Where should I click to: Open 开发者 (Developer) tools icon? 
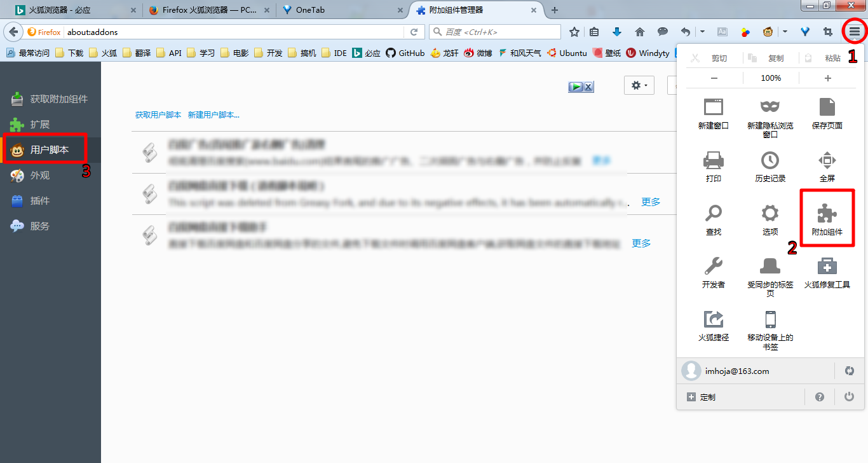[x=714, y=270]
